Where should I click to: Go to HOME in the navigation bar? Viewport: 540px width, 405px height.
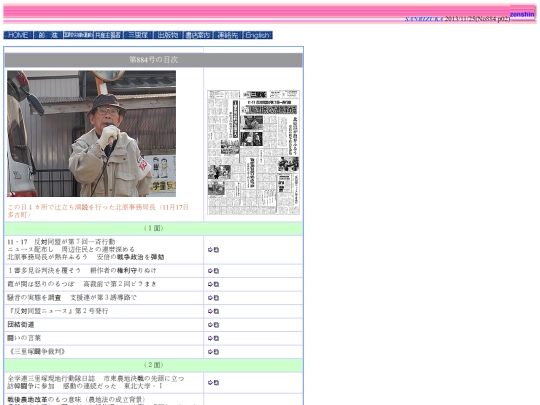[18, 35]
